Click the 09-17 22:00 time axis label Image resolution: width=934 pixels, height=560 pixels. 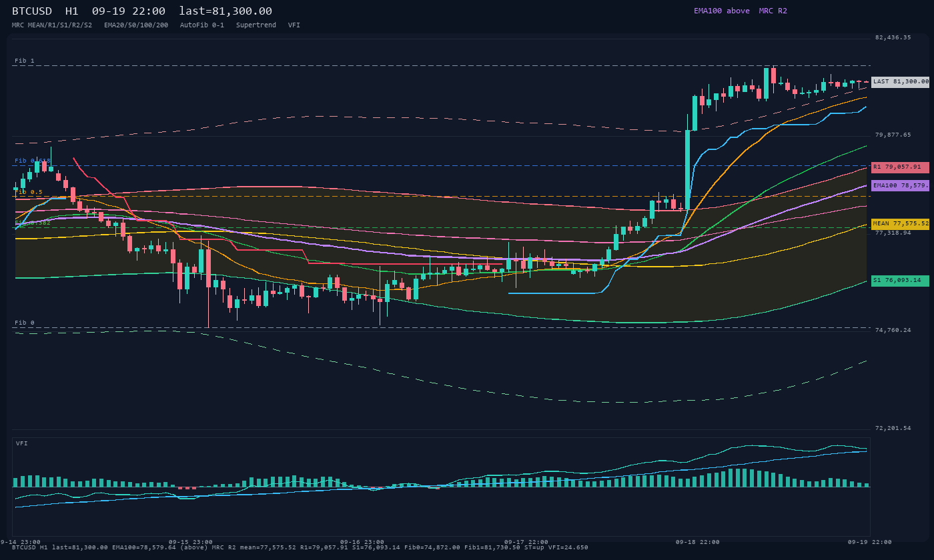tap(526, 542)
